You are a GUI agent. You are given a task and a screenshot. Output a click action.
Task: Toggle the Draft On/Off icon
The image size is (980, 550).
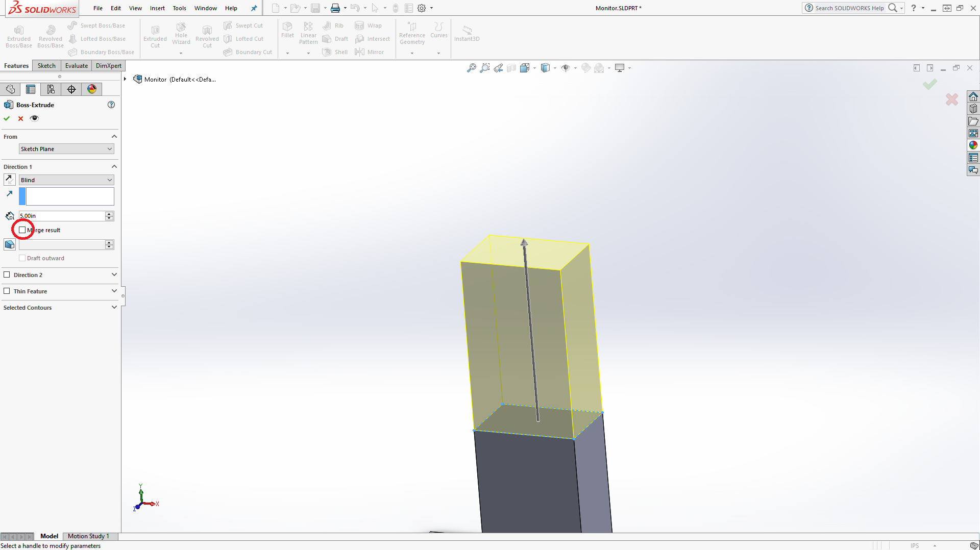click(x=9, y=244)
